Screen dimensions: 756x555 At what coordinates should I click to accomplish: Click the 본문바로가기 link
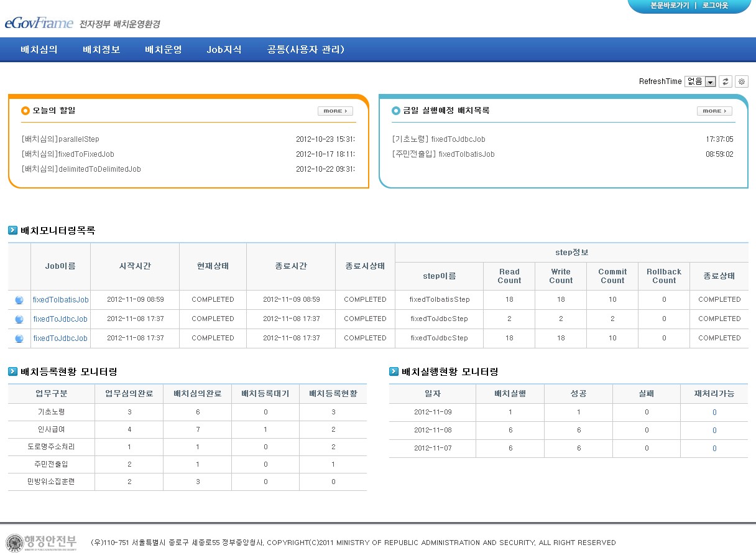pyautogui.click(x=670, y=6)
